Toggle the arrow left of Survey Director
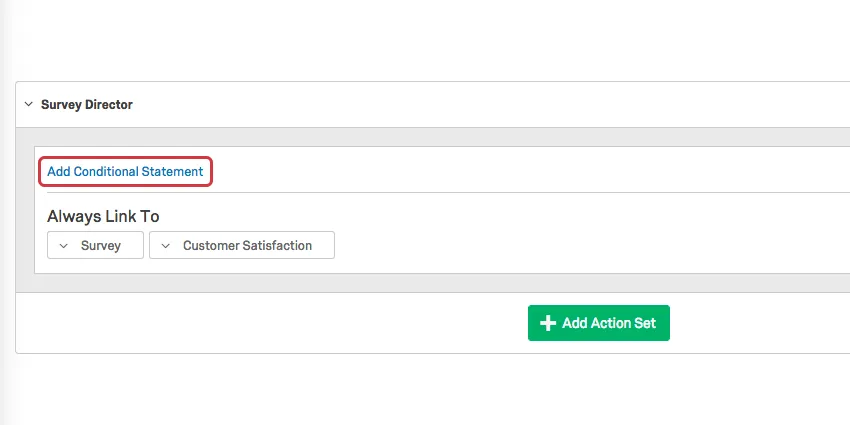This screenshot has height=425, width=850. pos(26,104)
